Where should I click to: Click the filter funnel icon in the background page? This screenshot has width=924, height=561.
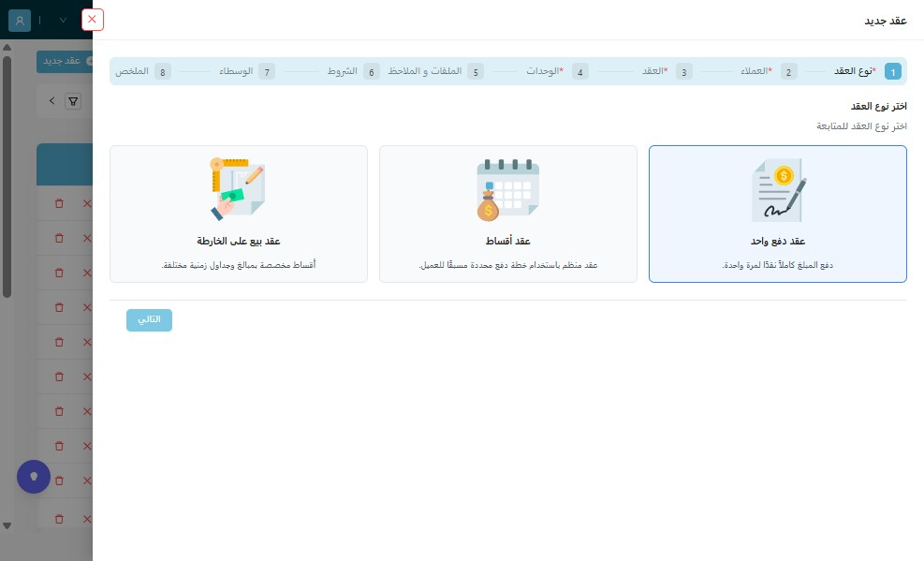coord(73,101)
